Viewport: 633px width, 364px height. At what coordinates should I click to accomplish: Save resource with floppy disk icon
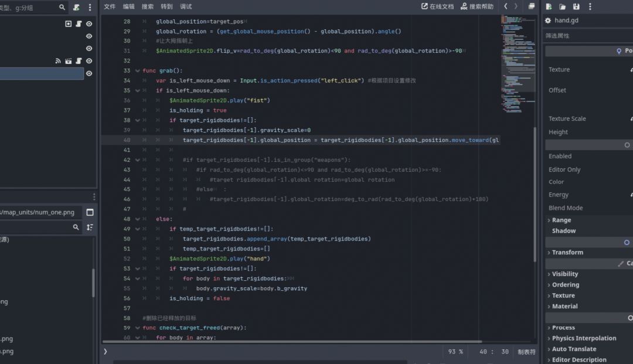[576, 6]
